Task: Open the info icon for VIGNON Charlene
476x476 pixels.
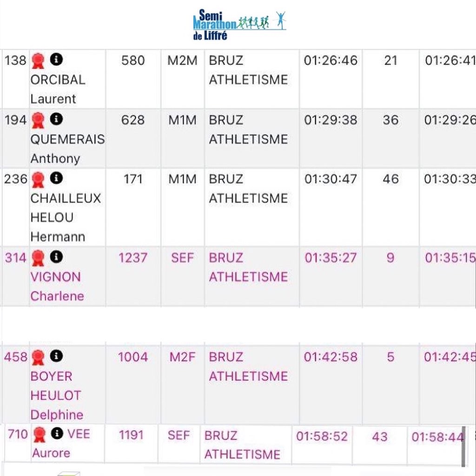Action: coord(56,257)
